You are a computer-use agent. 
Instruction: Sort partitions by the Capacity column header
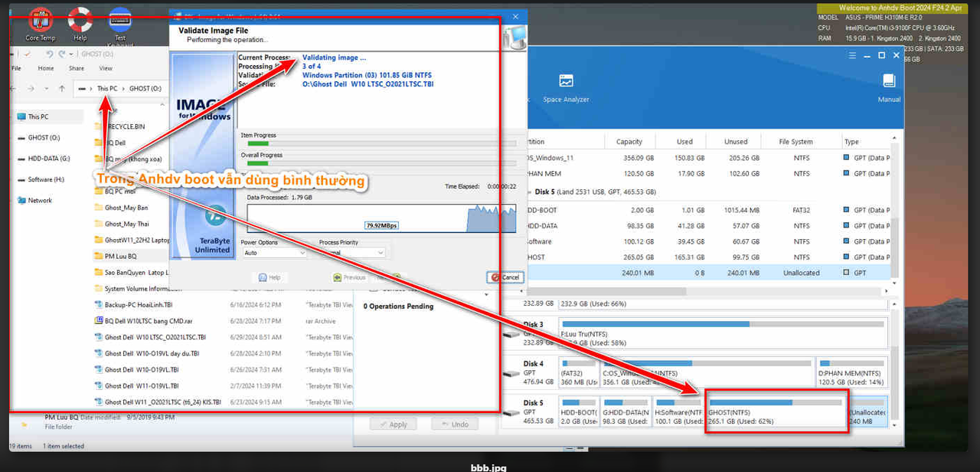point(629,142)
